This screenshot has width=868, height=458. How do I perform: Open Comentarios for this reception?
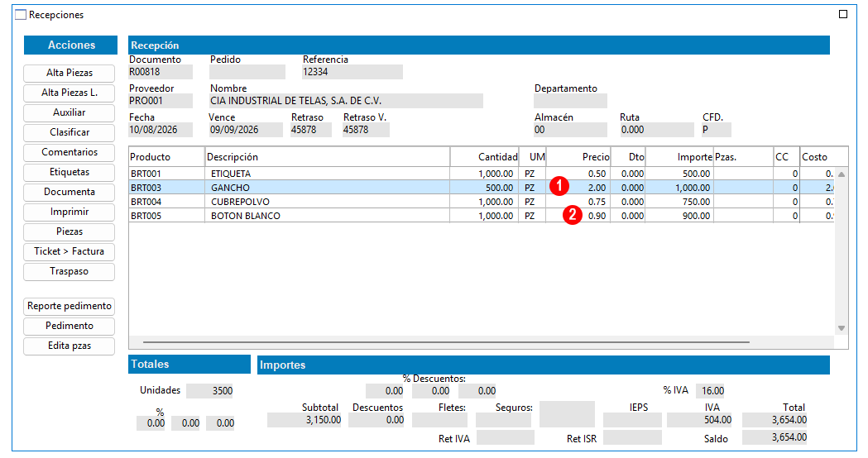point(70,152)
